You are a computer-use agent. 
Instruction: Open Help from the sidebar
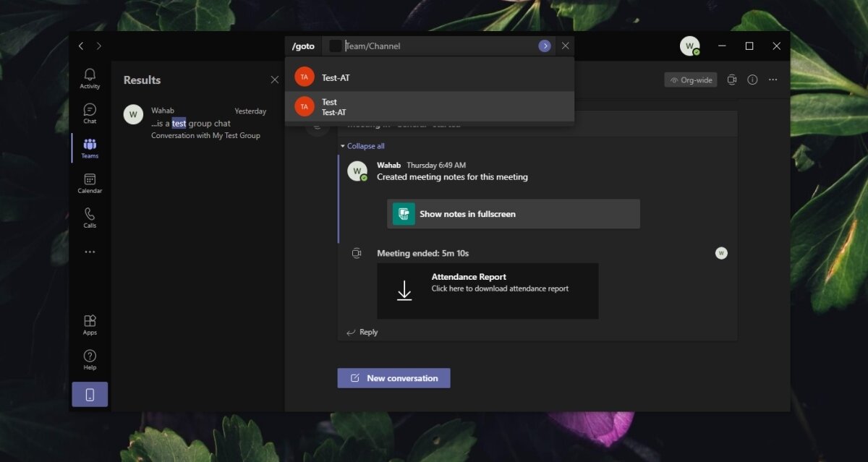pos(89,359)
